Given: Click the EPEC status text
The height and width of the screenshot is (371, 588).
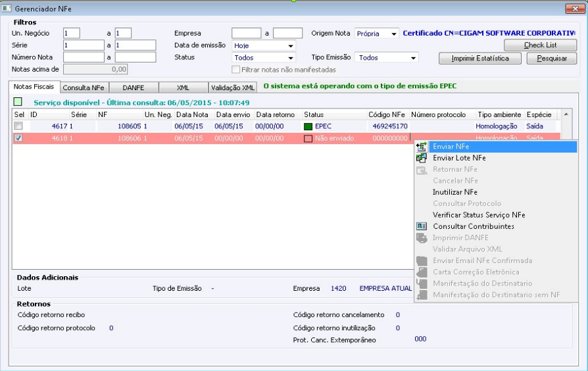Looking at the screenshot, I should click(323, 126).
